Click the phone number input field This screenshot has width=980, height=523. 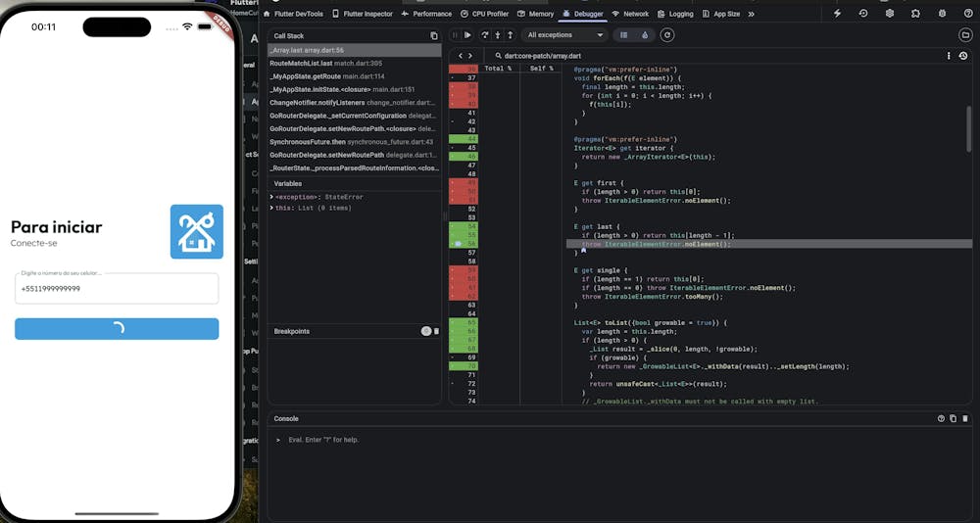click(117, 289)
